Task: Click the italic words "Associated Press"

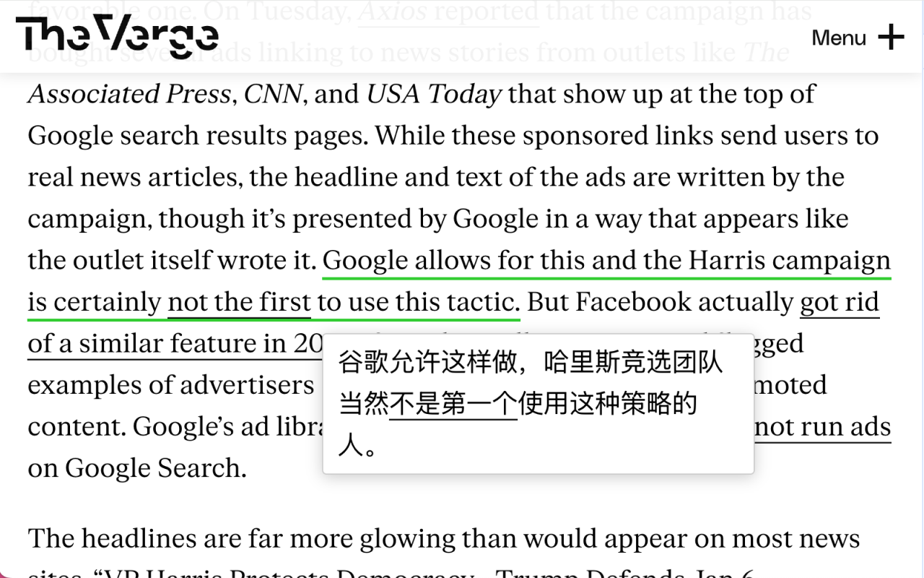Action: 129,94
